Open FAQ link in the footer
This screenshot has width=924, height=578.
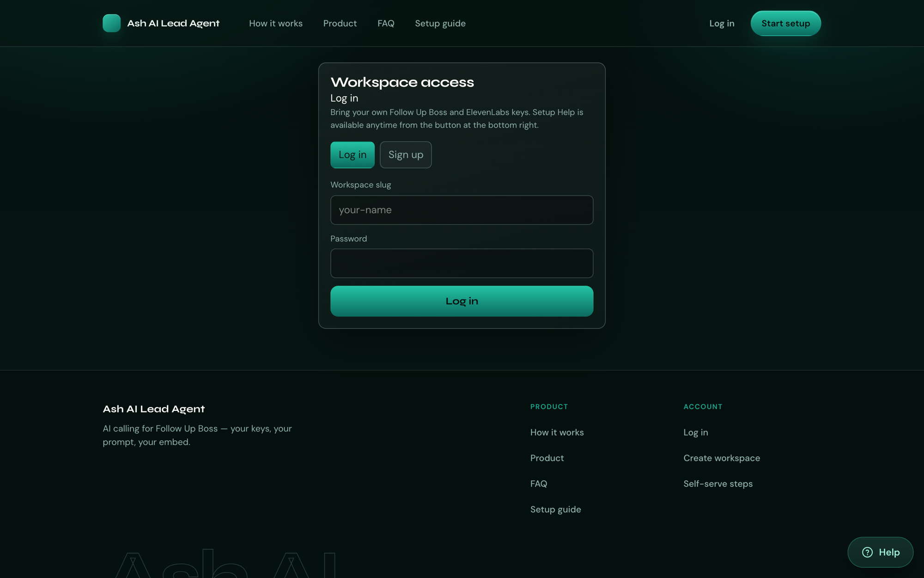click(x=539, y=484)
